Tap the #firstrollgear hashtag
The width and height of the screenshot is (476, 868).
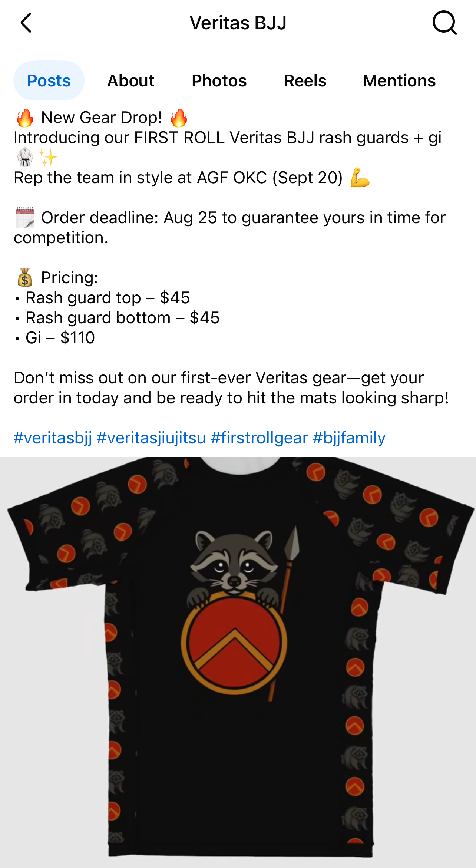260,438
